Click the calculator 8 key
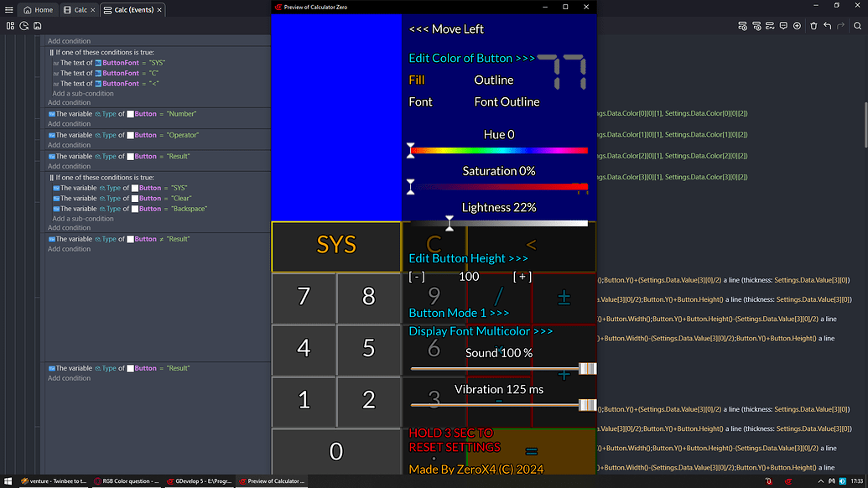868x488 pixels. click(369, 298)
